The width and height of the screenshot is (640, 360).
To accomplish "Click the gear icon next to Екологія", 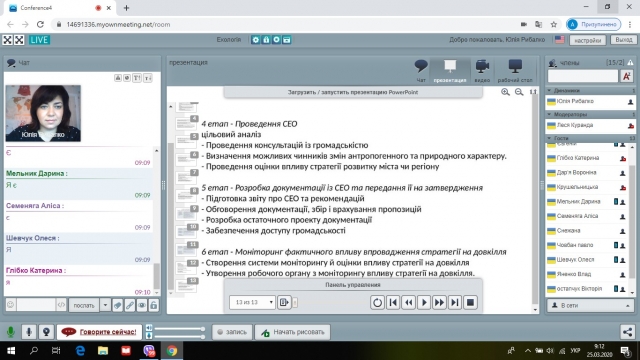I will 256,40.
